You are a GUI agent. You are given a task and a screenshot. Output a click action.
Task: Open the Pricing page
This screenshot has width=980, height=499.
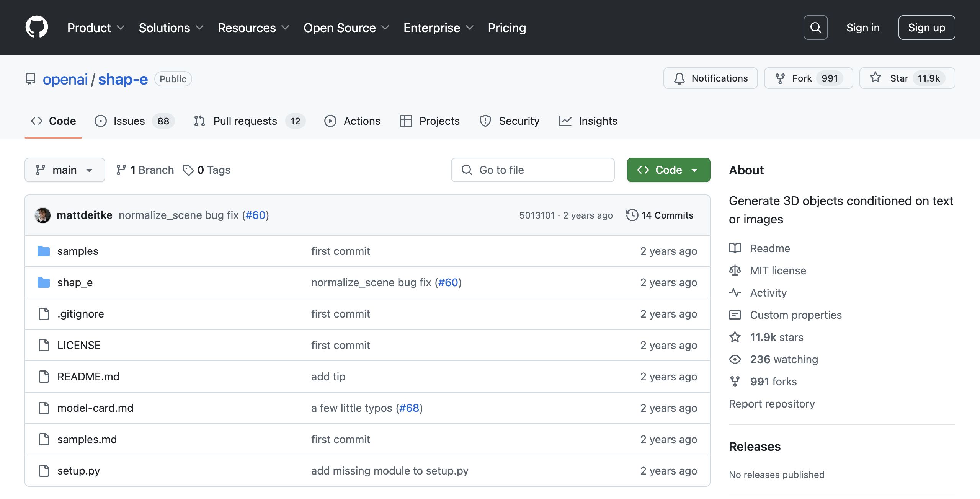coord(507,28)
